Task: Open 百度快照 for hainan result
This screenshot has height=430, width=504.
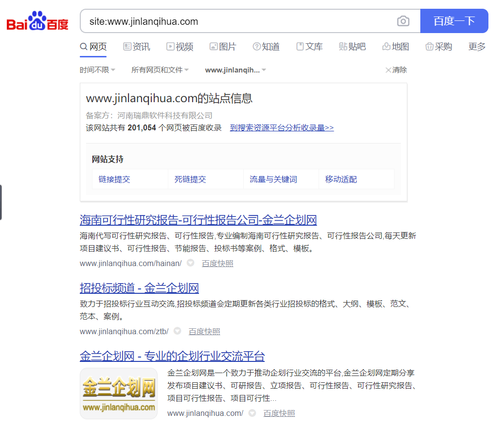Action: click(217, 263)
